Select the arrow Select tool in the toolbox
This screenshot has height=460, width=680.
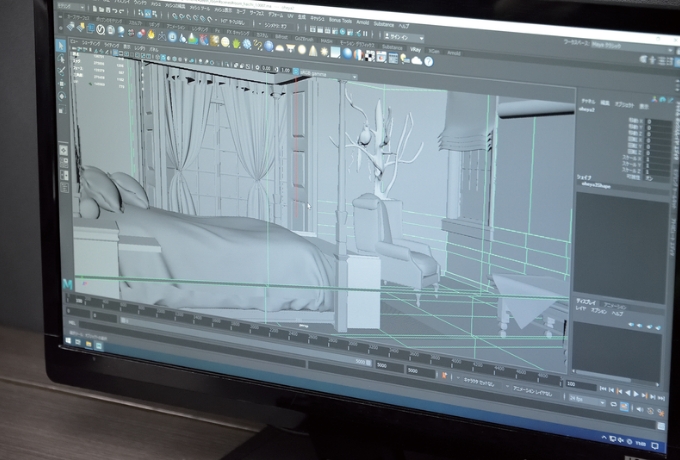(x=61, y=45)
